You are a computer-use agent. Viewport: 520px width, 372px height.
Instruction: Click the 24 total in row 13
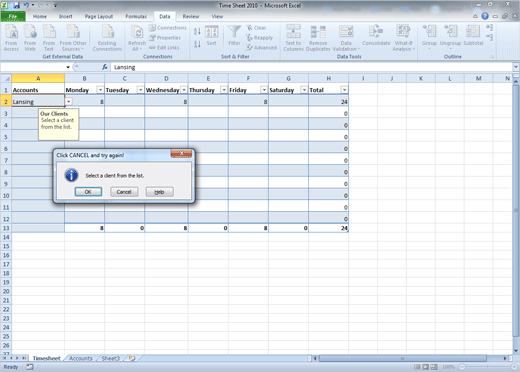pyautogui.click(x=329, y=228)
